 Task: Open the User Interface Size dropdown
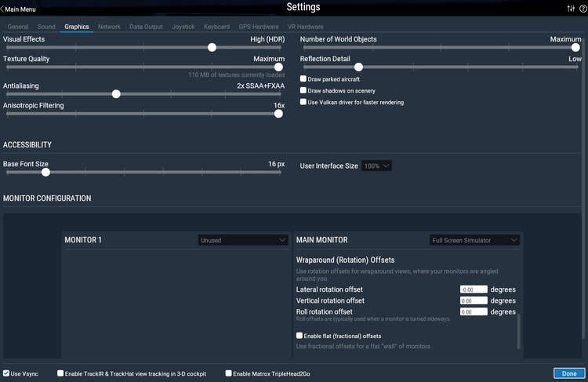pyautogui.click(x=376, y=166)
